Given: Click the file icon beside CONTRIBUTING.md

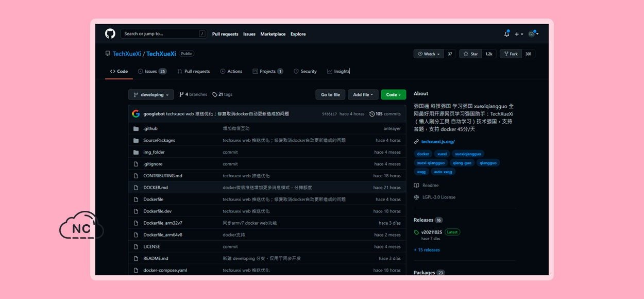Looking at the screenshot, I should (x=136, y=176).
